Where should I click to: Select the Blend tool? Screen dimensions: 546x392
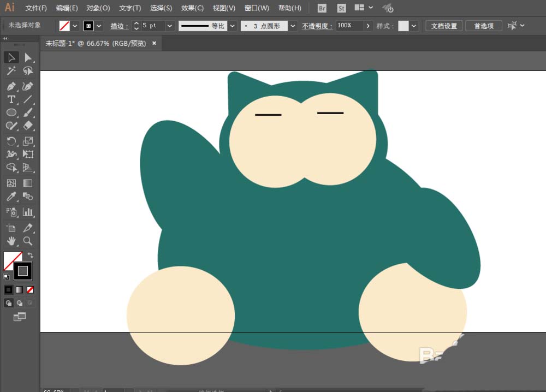coord(28,197)
